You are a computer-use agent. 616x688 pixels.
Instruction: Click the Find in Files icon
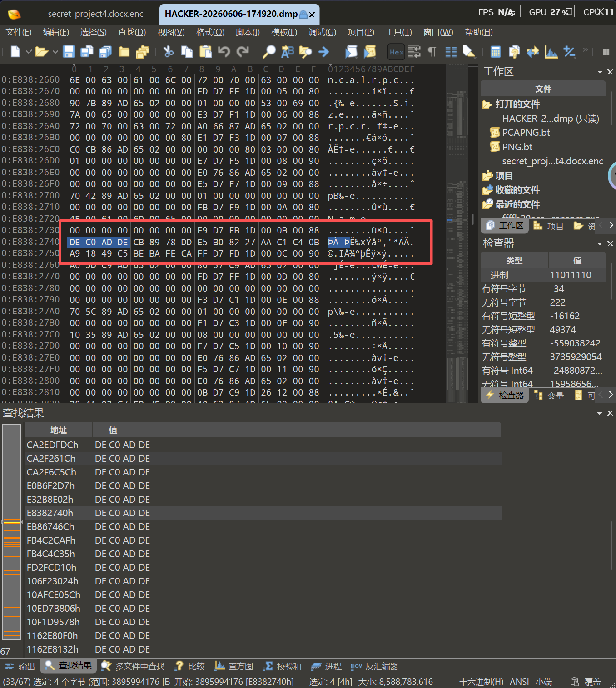[305, 52]
